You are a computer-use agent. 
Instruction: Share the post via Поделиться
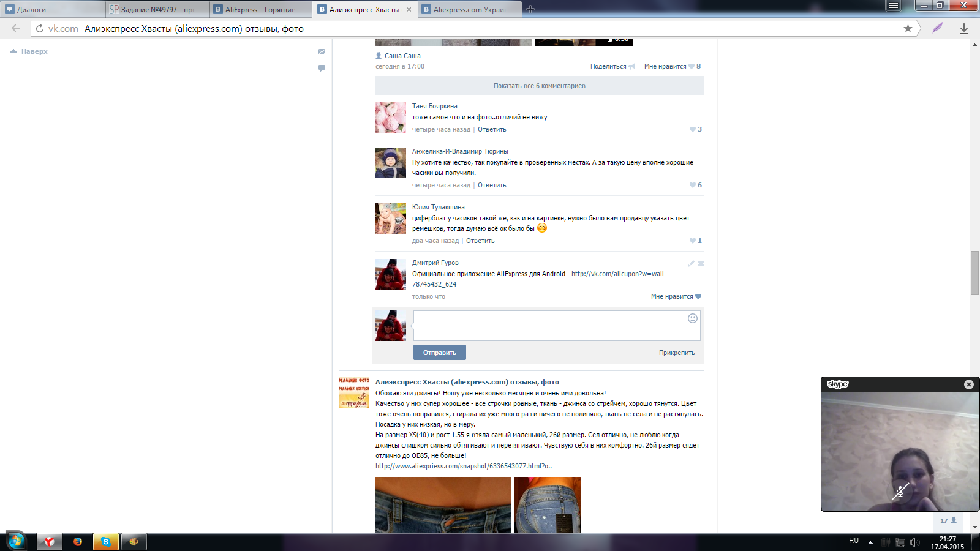612,66
